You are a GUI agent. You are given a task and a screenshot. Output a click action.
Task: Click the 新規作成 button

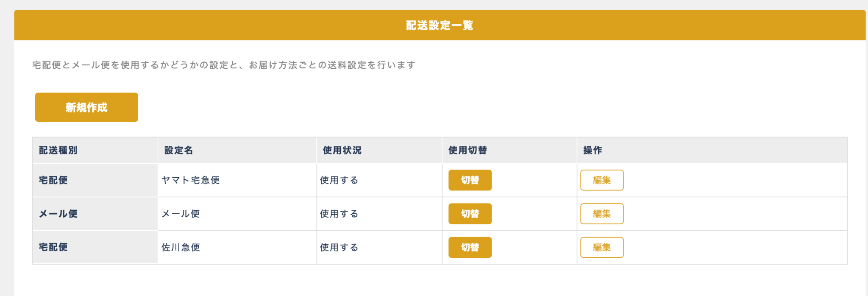(86, 107)
